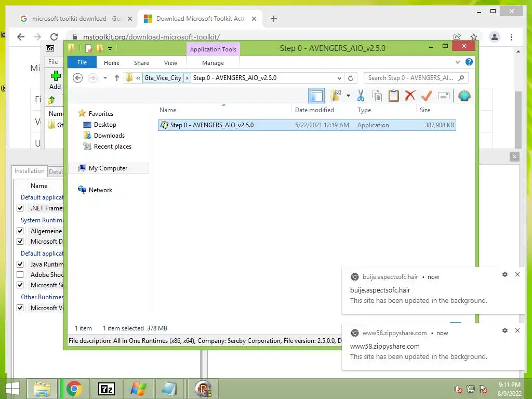
Task: Open Chrome from the taskbar
Action: point(74,389)
